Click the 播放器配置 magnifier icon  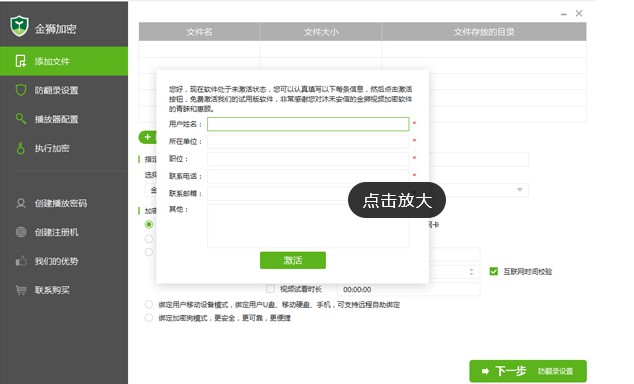21,118
